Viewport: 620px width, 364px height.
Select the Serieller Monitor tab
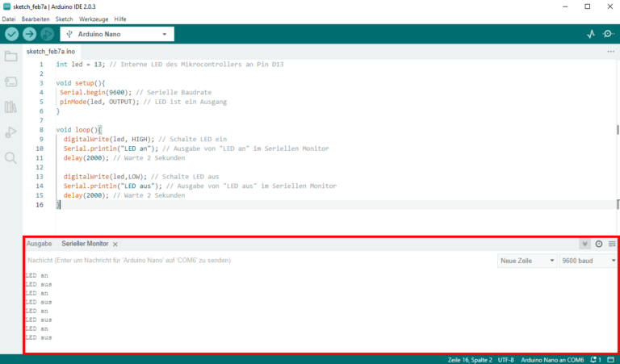pos(85,244)
